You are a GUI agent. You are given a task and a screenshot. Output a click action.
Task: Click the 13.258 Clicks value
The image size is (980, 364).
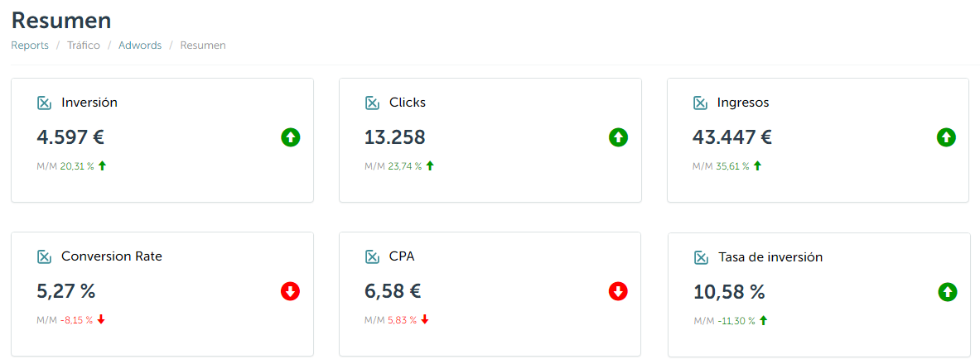395,137
